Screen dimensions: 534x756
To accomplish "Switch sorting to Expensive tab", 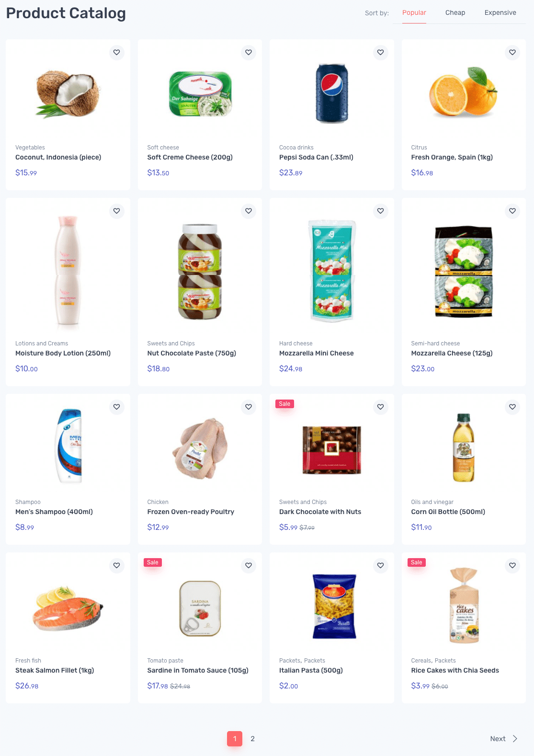I will click(500, 12).
